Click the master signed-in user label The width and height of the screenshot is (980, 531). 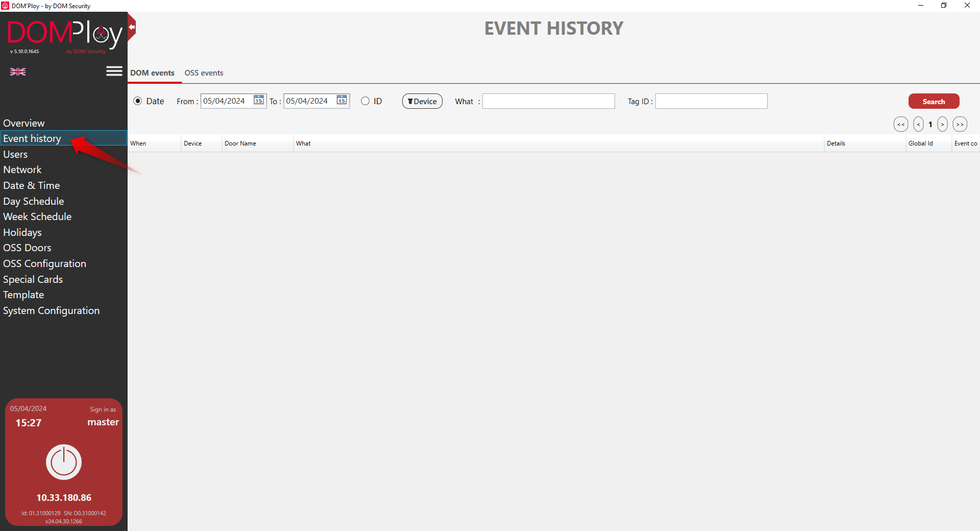coord(103,422)
